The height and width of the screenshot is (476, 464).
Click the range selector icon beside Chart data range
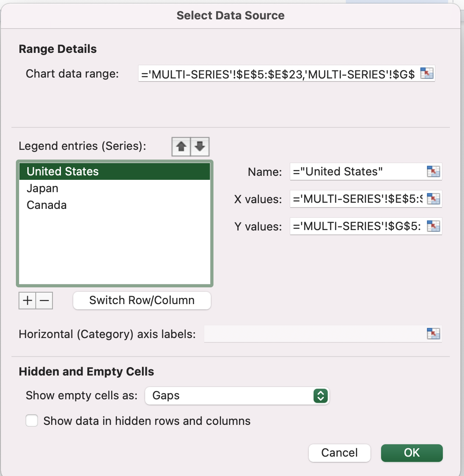[427, 74]
